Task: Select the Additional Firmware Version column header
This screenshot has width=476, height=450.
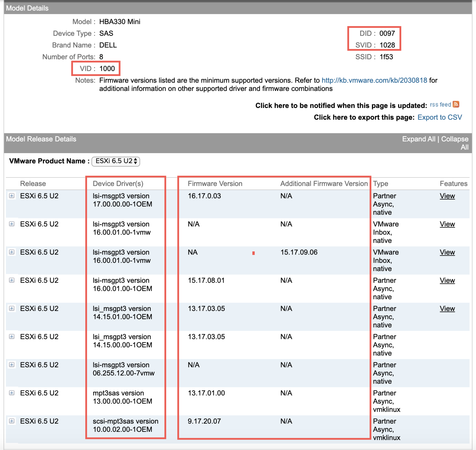Action: (x=324, y=183)
